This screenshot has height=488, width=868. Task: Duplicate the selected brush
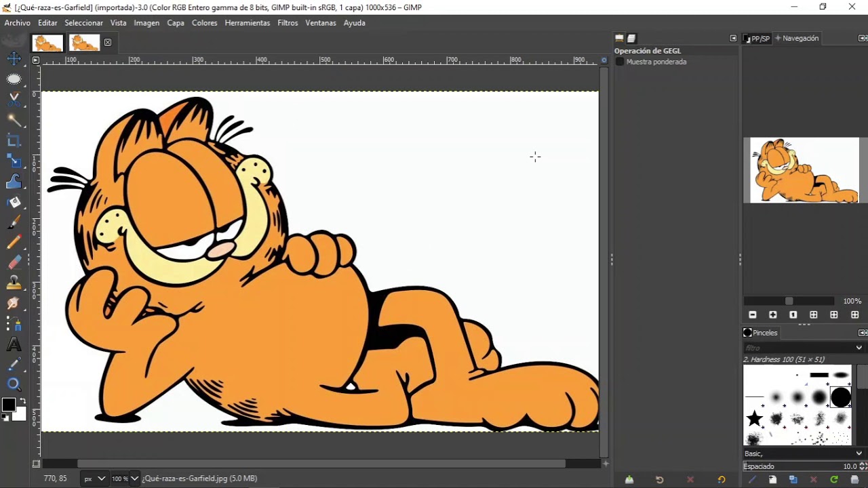(x=793, y=480)
